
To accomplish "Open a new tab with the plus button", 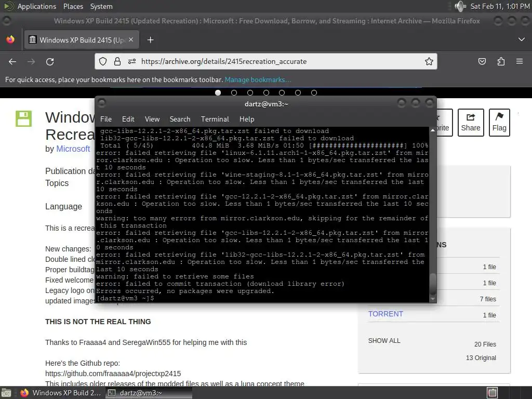I will [x=150, y=40].
